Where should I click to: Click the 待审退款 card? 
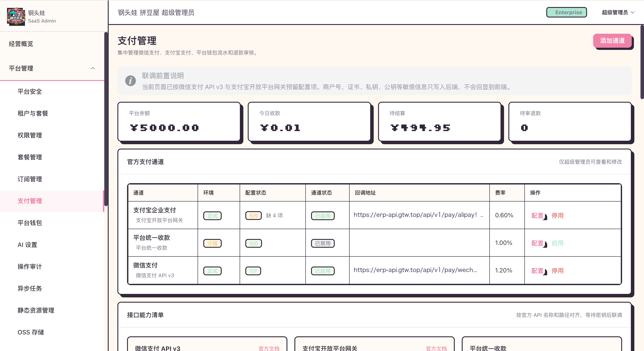click(570, 121)
